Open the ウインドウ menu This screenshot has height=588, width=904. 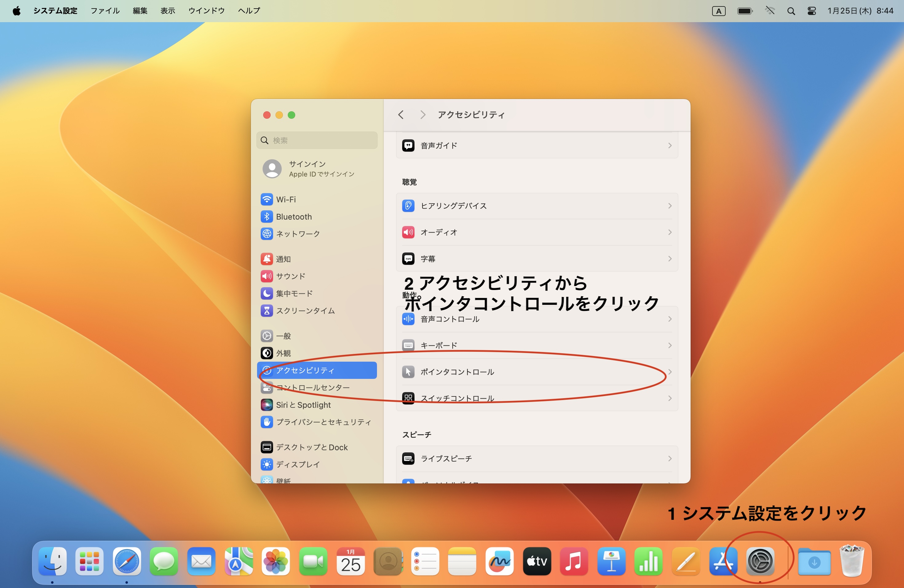[x=206, y=11]
